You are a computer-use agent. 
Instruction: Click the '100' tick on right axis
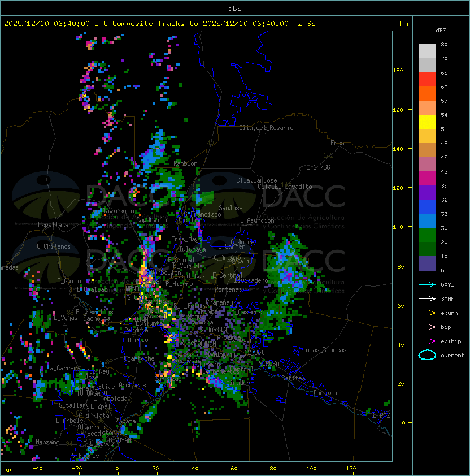[398, 227]
